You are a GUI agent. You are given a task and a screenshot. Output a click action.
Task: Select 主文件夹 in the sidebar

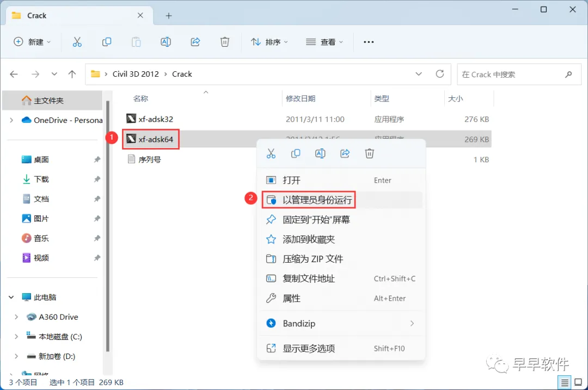pos(52,101)
